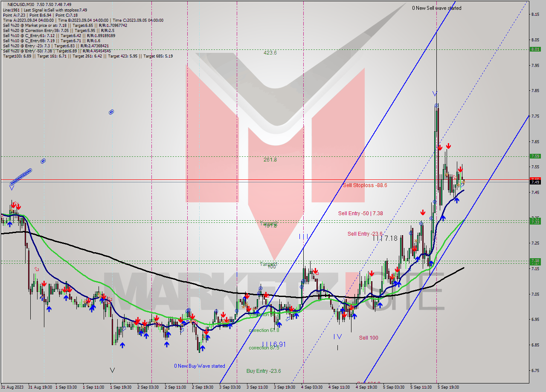The image size is (546, 392).
Task: Click the '4 Sep 19:30' time axis label
Action: pyautogui.click(x=366, y=387)
